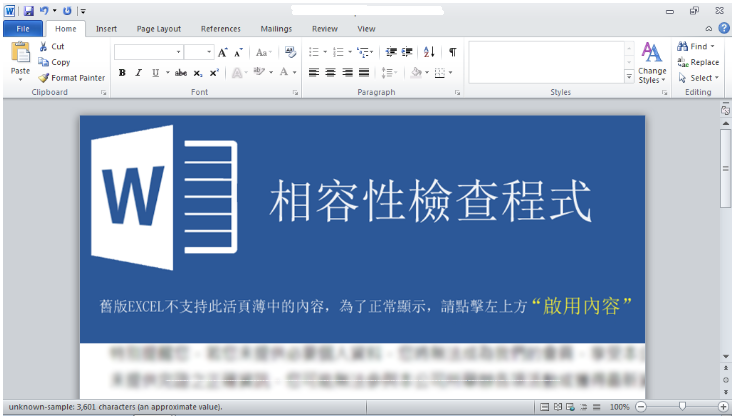Screen dimensions: 735x416
Task: Click the vertical scrollbar thumb
Action: tap(726, 168)
